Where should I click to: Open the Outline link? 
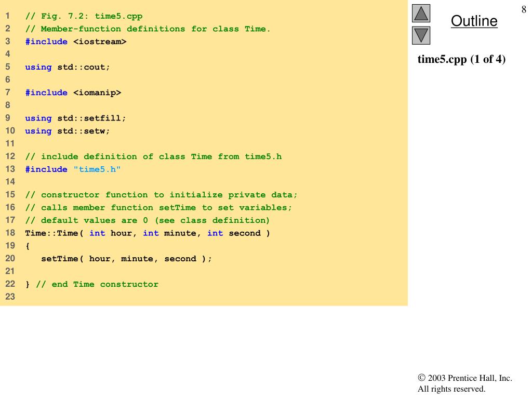point(474,21)
